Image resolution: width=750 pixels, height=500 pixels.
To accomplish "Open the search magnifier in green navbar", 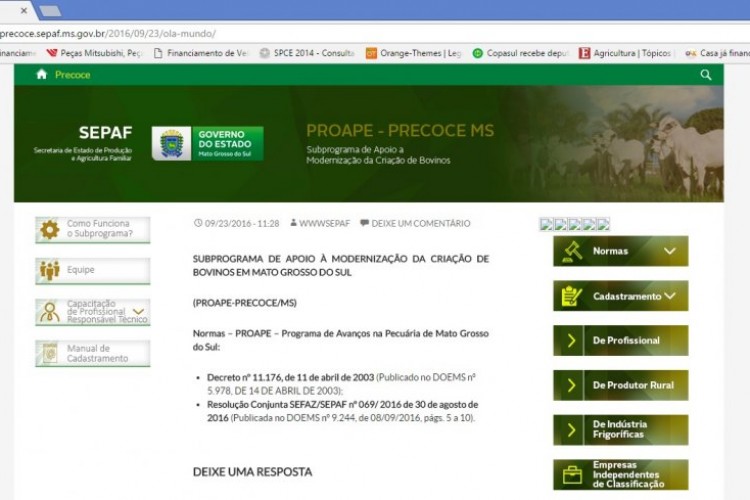I will click(x=706, y=75).
